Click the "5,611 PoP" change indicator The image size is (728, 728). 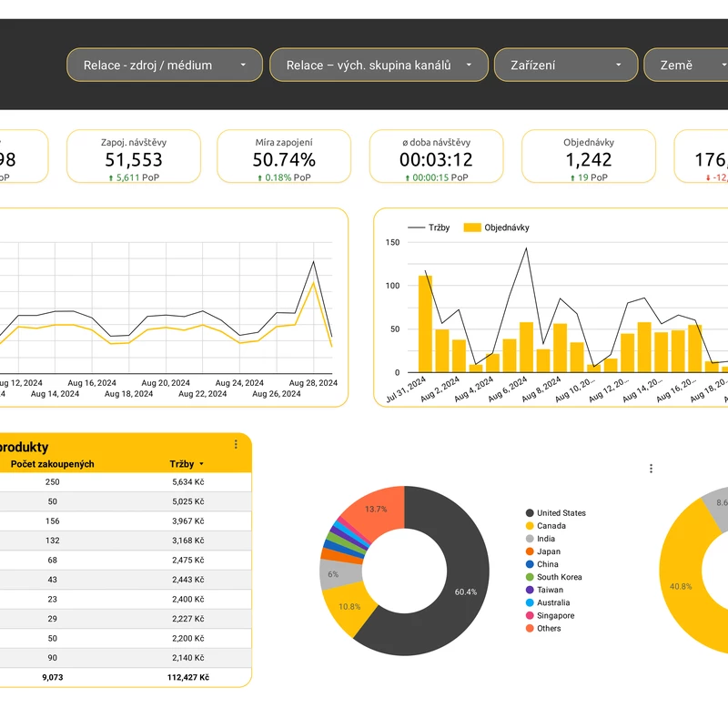pos(134,177)
